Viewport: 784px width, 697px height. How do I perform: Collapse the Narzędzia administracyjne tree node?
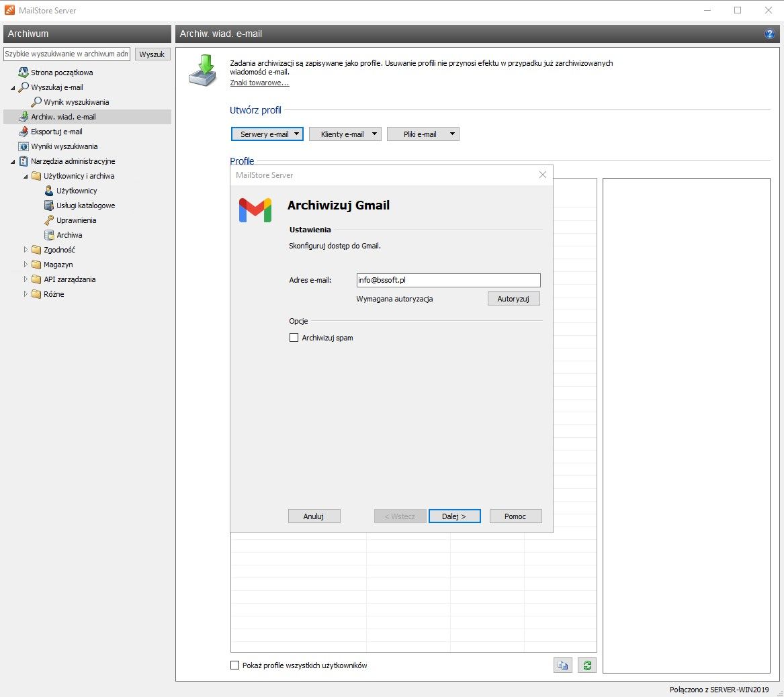pos(13,161)
